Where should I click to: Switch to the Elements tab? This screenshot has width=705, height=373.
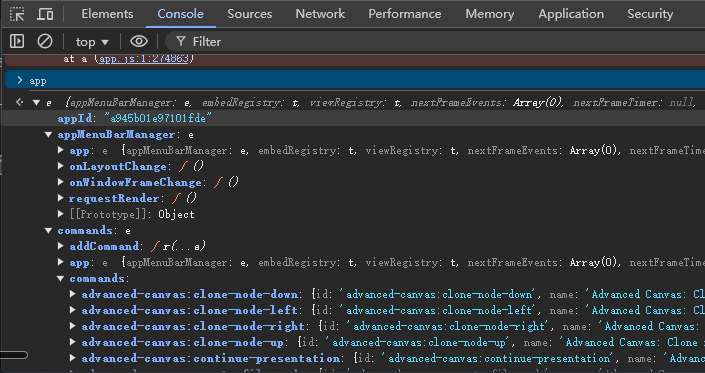[x=107, y=14]
